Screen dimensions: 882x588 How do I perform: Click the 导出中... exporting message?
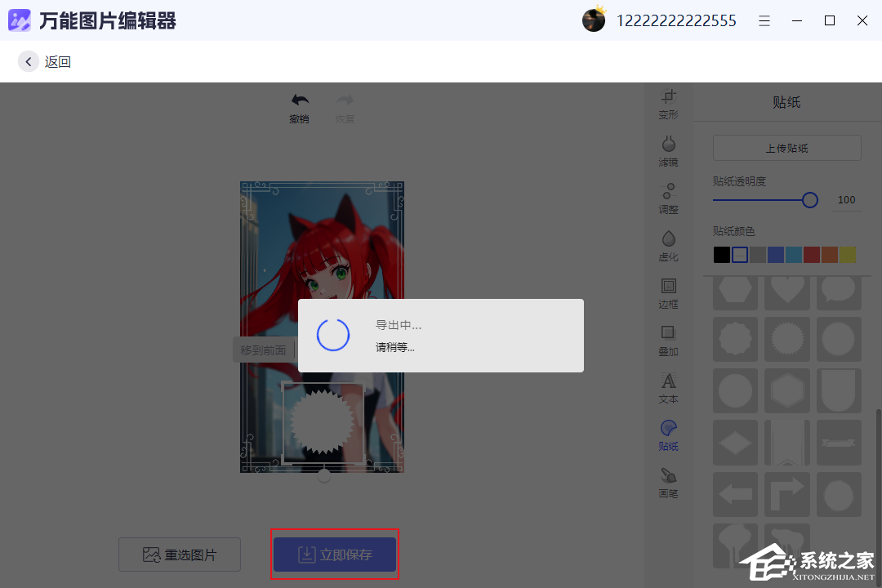click(x=399, y=325)
